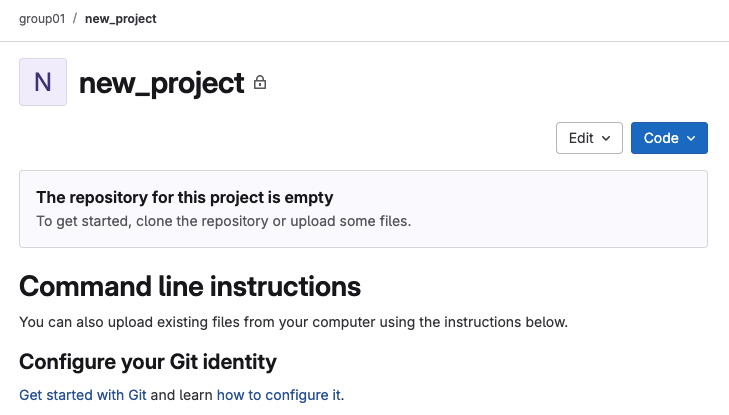
Task: Click the Code button label text
Action: tap(661, 138)
